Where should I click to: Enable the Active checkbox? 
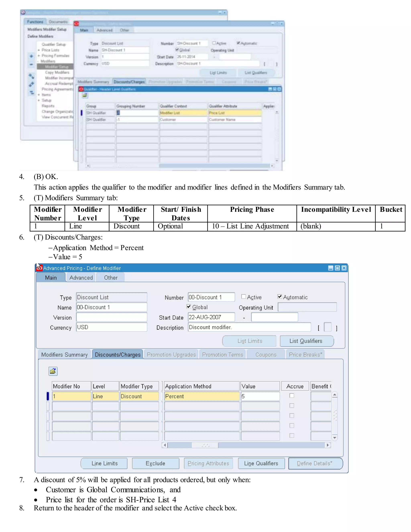coord(243,297)
